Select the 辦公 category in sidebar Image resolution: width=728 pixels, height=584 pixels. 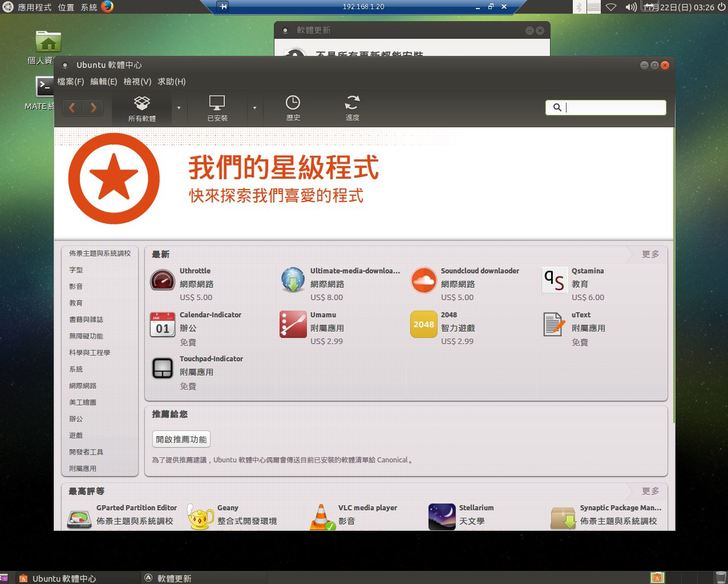coord(76,419)
